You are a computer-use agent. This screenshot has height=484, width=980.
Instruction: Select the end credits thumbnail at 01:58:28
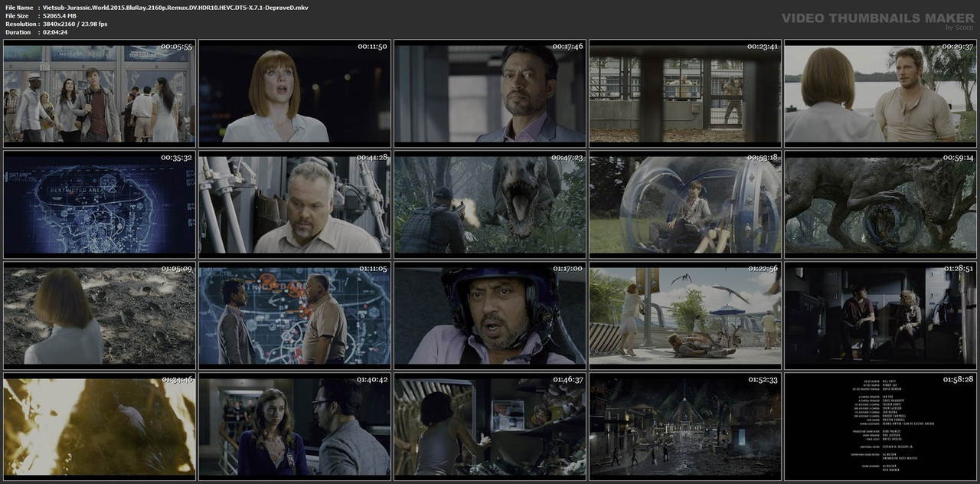880,427
